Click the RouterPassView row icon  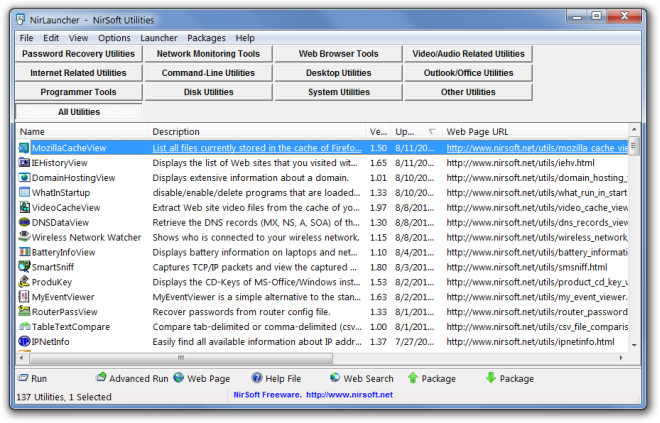[x=24, y=311]
